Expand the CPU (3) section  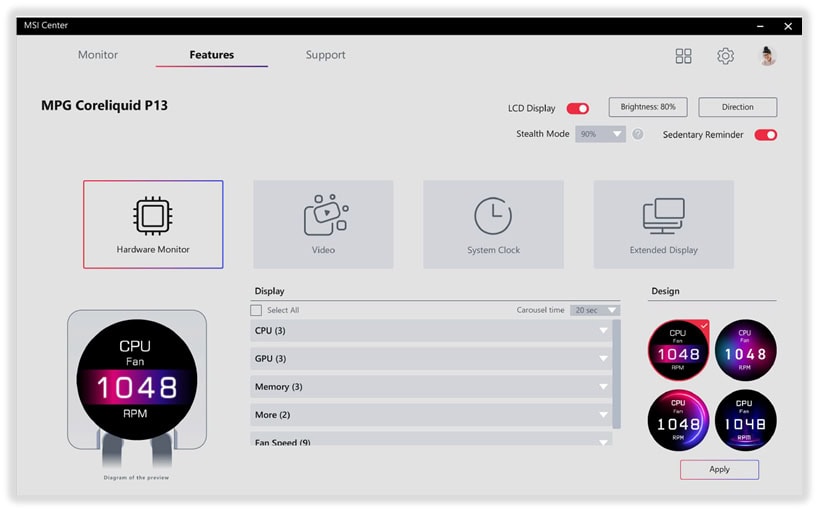pos(432,331)
